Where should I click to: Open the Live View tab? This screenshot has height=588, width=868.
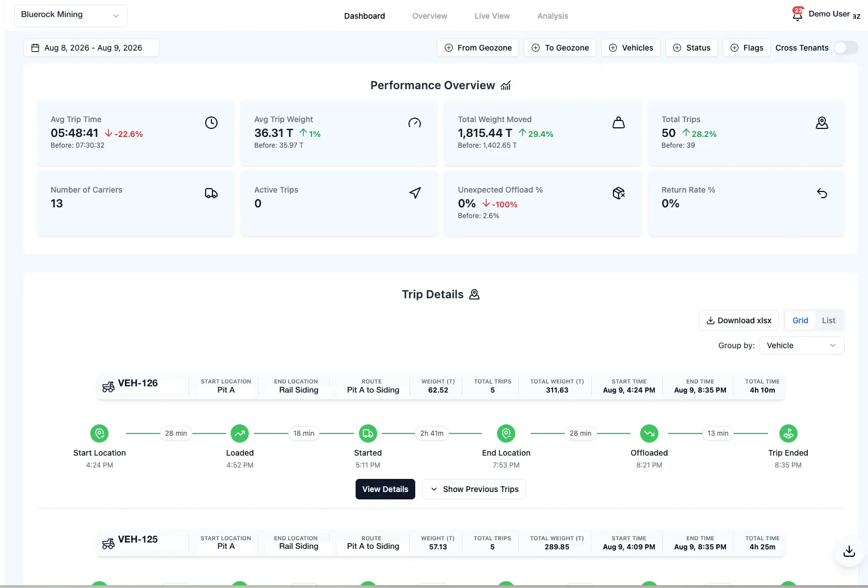(493, 16)
